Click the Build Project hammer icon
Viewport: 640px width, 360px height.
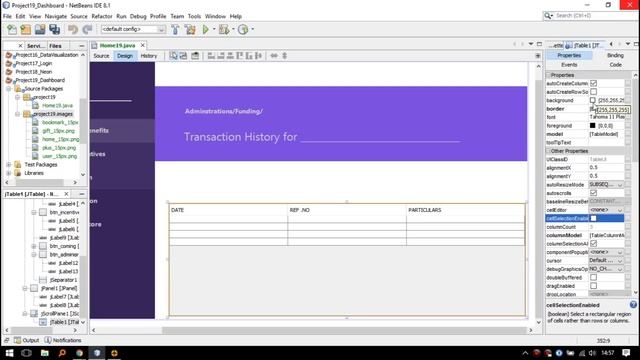tap(175, 29)
